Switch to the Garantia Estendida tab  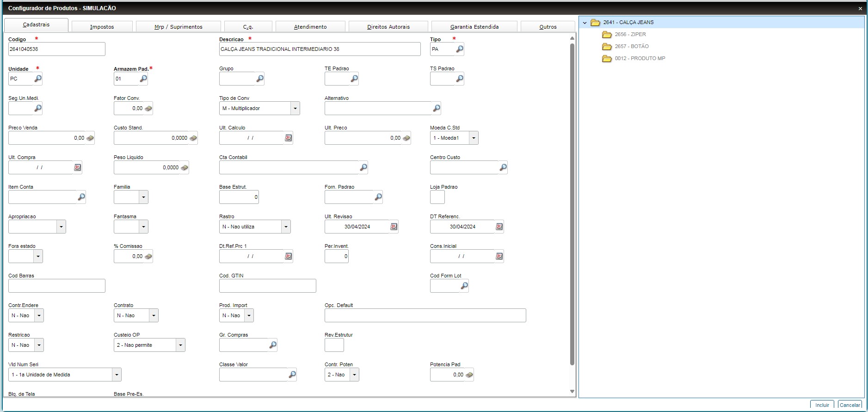tap(474, 27)
